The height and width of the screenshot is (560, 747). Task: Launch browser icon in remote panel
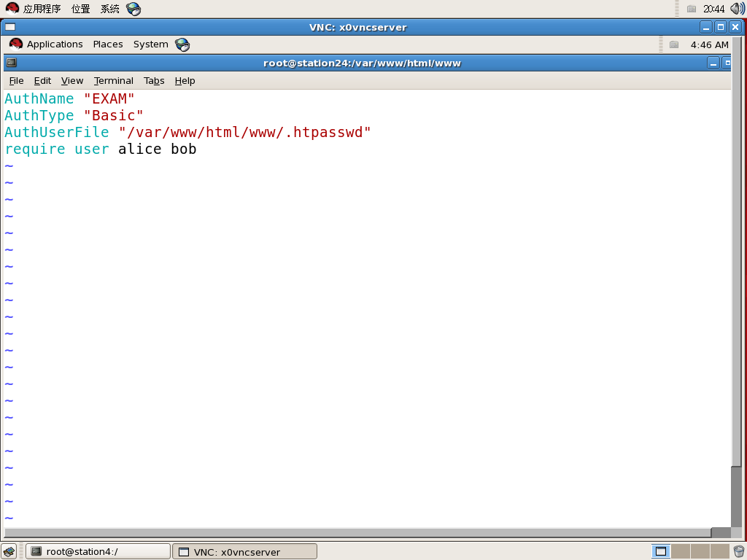click(x=182, y=44)
